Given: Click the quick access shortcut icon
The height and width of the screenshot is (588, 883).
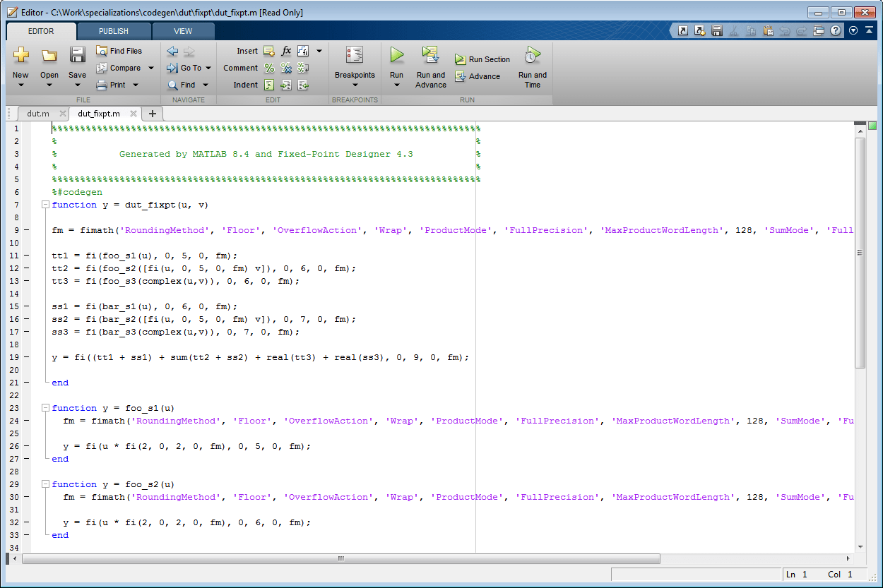Looking at the screenshot, I should [682, 30].
